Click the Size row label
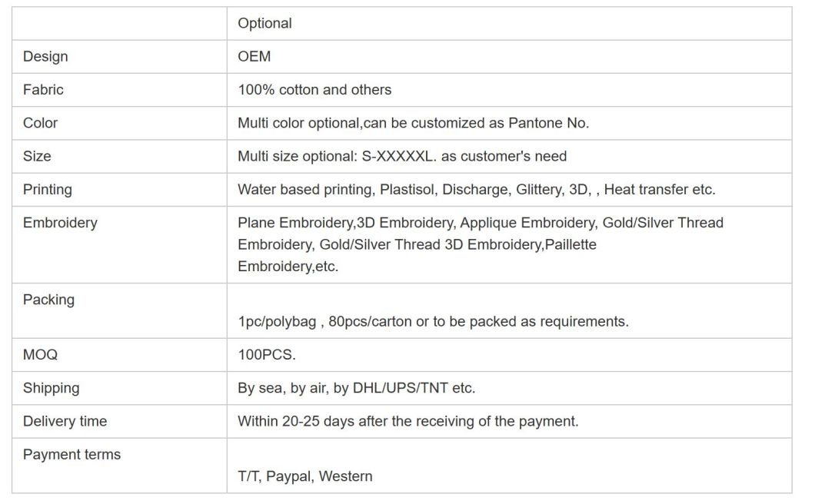The height and width of the screenshot is (504, 815). click(x=37, y=157)
